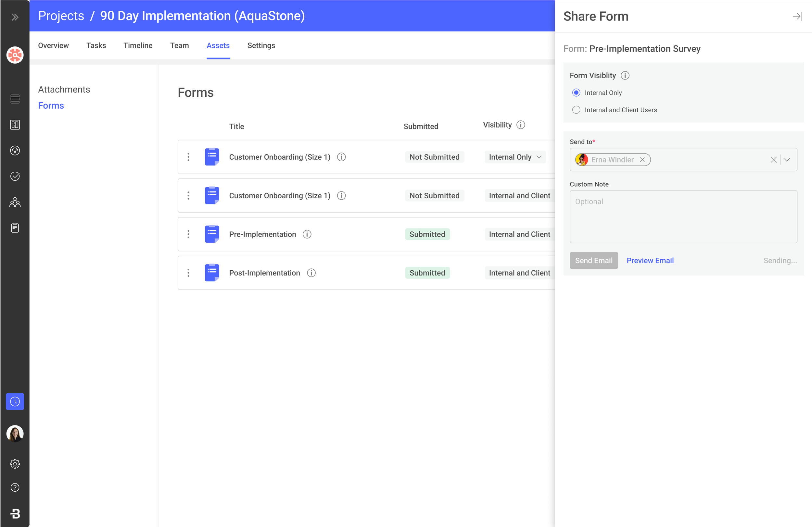The image size is (812, 527).
Task: Open the clipboard icon in sidebar
Action: click(15, 228)
